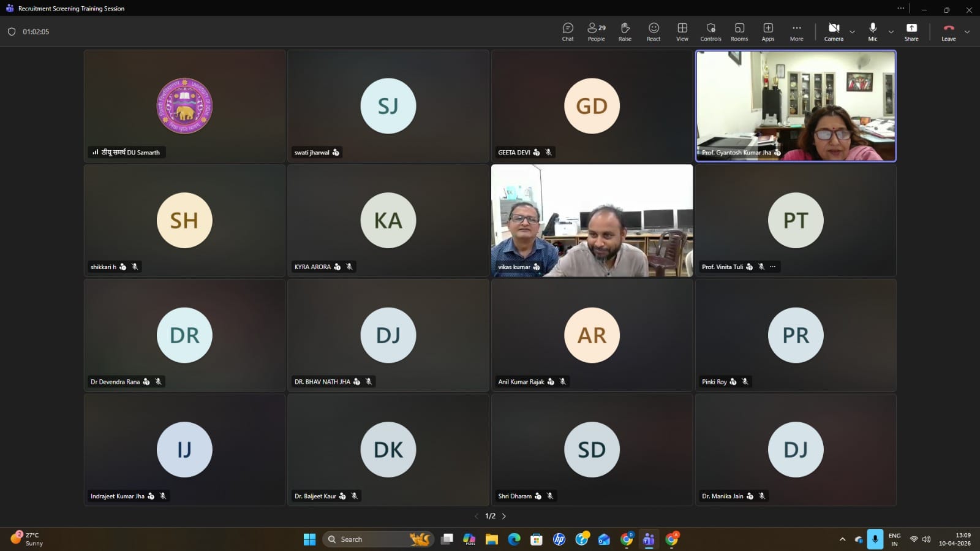Go to next page of participants
980x551 pixels.
pos(504,516)
